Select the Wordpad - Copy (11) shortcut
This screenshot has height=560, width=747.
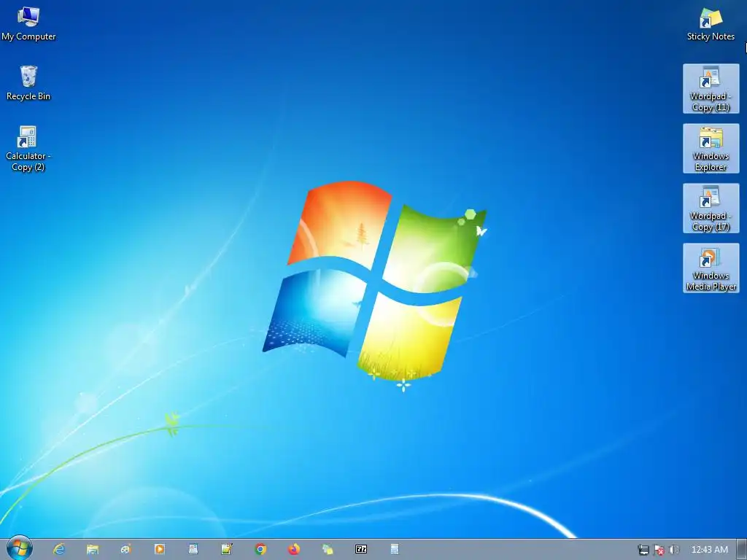711,88
